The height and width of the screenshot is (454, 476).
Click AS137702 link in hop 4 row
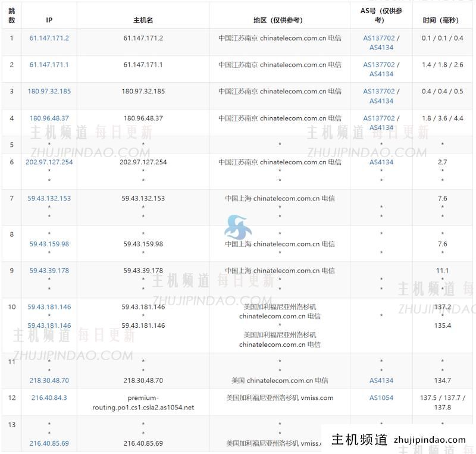tap(379, 118)
